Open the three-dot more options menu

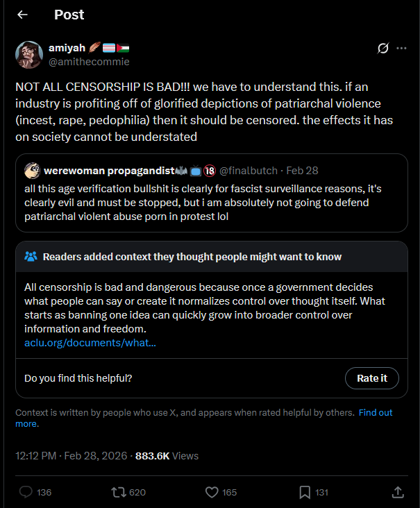point(401,49)
